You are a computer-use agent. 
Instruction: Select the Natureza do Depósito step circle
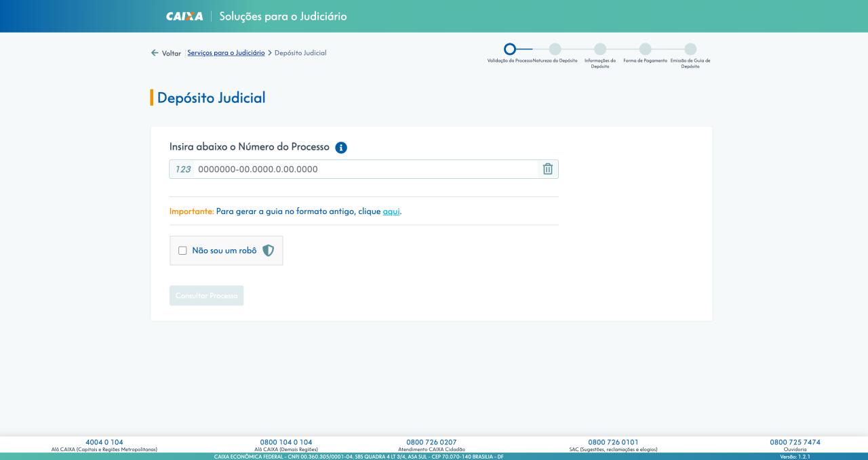(x=555, y=49)
